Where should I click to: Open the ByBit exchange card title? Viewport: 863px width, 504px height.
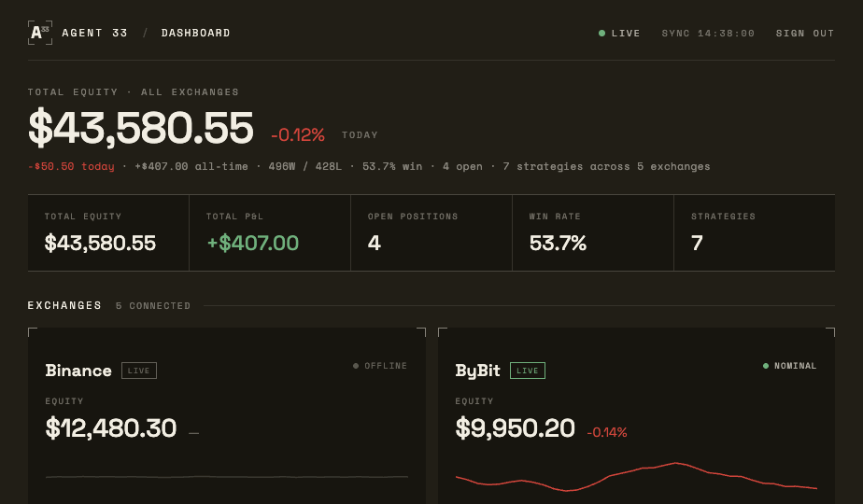[x=478, y=371]
